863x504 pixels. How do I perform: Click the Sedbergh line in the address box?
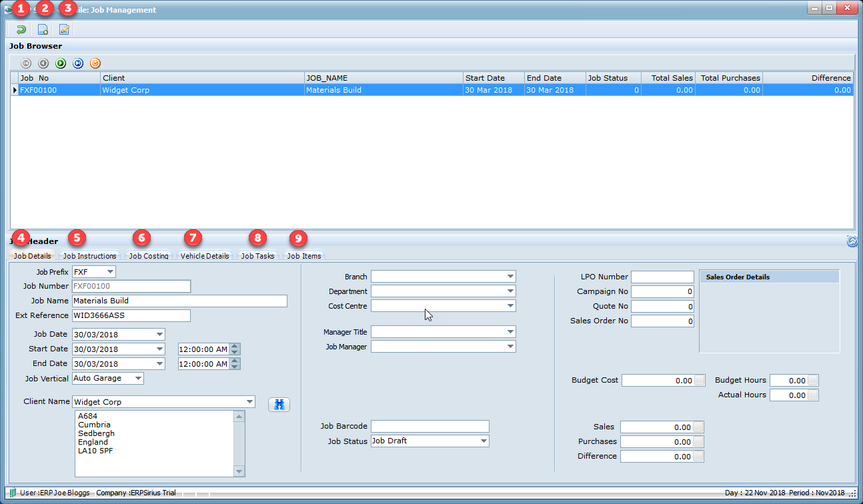tap(95, 433)
